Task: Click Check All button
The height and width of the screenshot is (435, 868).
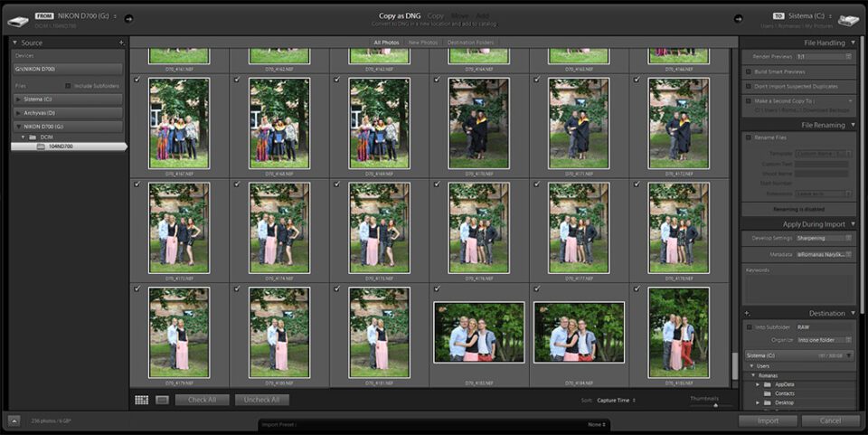Action: [202, 400]
